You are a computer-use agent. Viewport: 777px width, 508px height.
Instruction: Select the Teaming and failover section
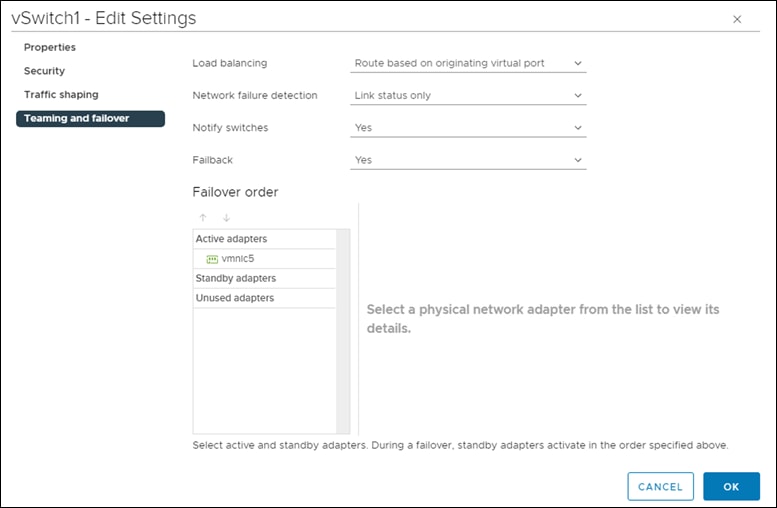[90, 118]
